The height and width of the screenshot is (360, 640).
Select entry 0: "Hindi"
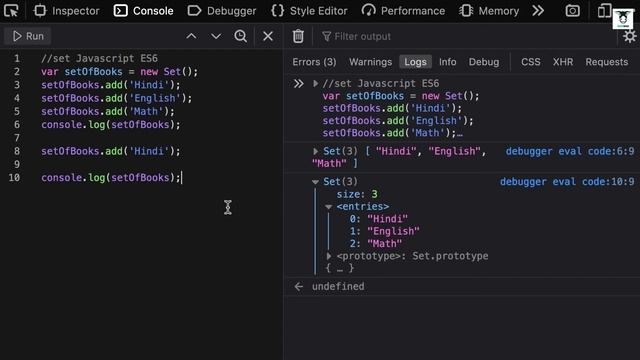point(378,219)
